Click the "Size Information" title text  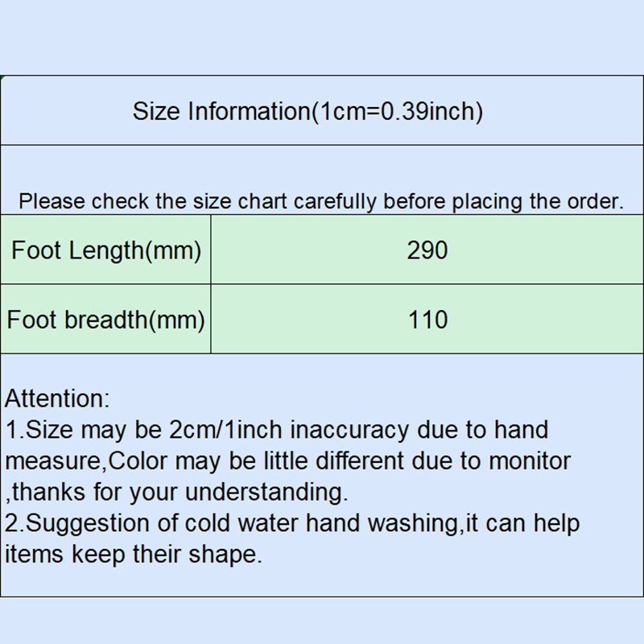coord(221,111)
